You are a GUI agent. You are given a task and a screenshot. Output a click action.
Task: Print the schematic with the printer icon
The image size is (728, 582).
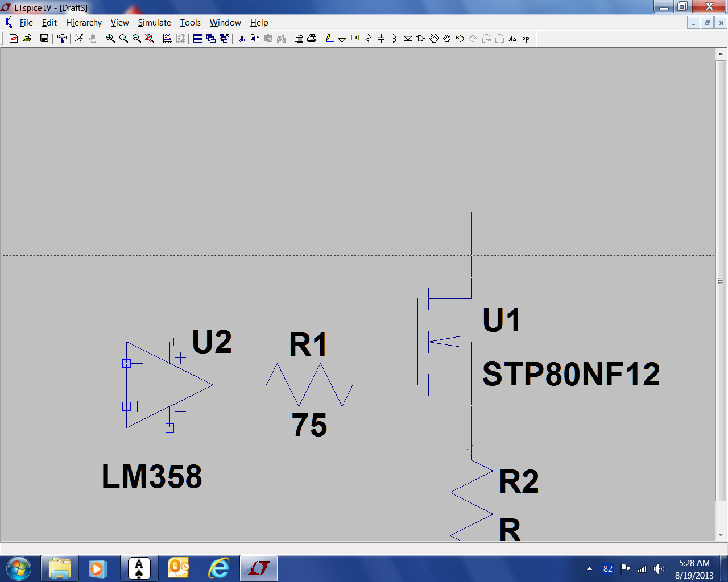tap(312, 39)
